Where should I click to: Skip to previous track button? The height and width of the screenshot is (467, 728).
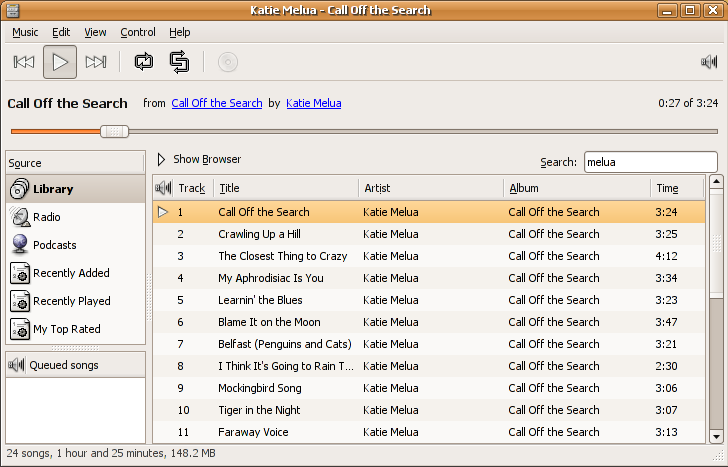point(24,62)
